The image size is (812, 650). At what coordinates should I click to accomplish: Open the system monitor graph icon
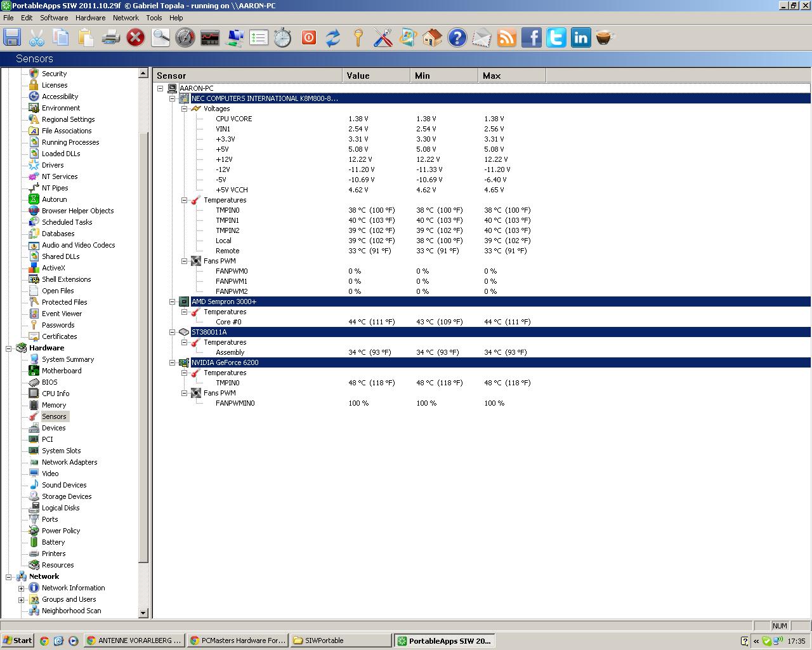[210, 37]
